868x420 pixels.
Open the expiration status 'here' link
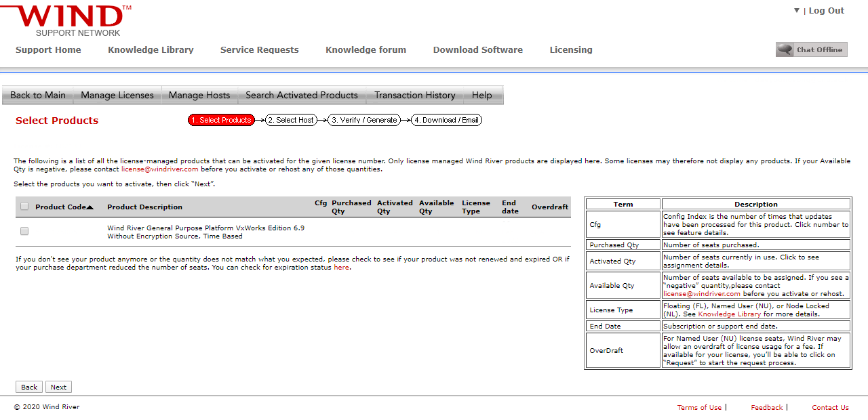(x=341, y=268)
